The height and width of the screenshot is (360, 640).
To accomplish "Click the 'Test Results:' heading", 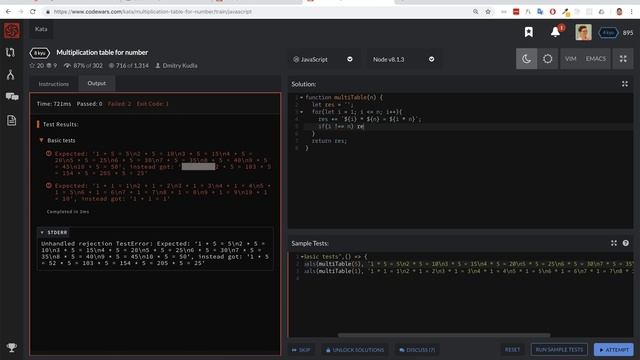I will 60,124.
